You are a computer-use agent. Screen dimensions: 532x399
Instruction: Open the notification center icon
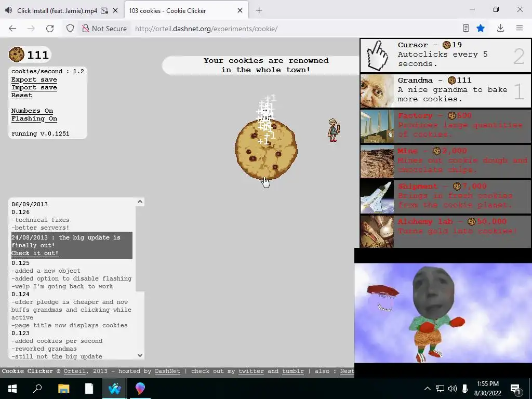tap(515, 389)
